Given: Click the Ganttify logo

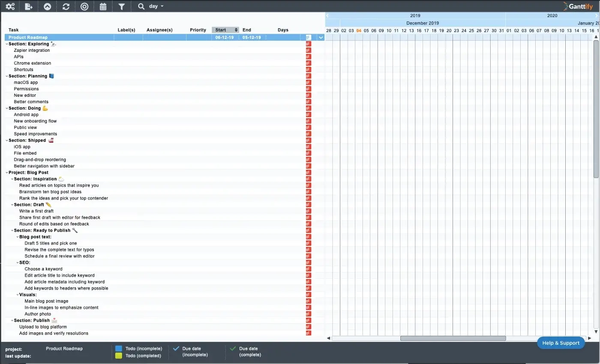Looking at the screenshot, I should tap(578, 6).
